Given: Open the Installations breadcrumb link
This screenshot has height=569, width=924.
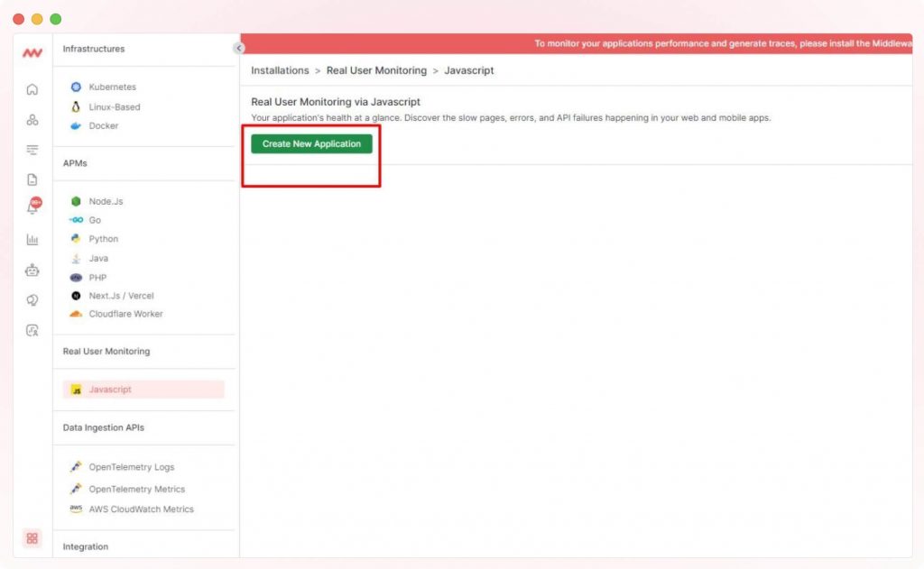Looking at the screenshot, I should click(280, 69).
